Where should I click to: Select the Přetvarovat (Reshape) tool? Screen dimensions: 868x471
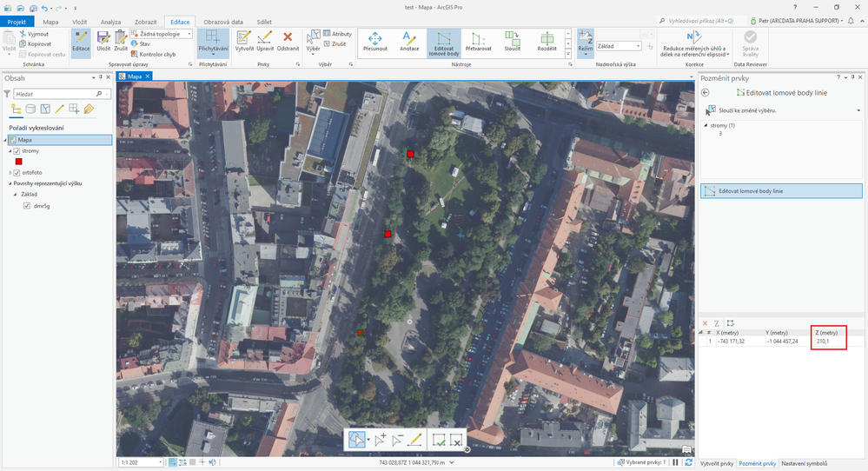[478, 43]
